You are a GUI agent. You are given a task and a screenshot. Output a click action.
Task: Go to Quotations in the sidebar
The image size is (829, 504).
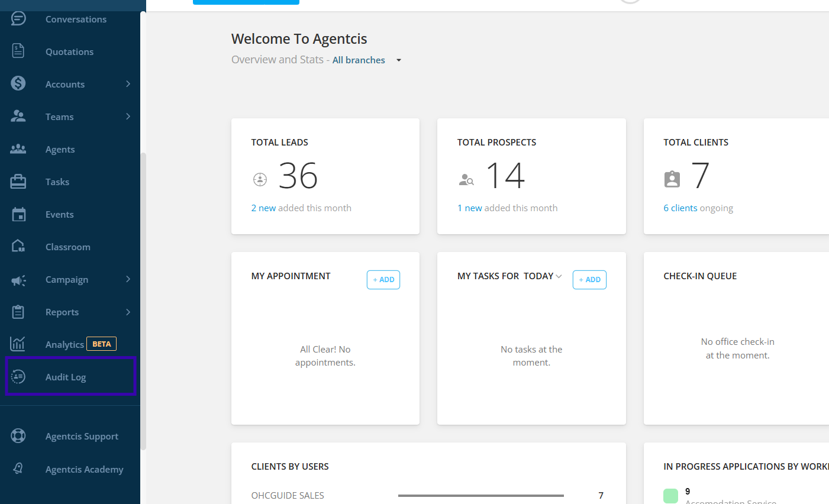[x=70, y=51]
